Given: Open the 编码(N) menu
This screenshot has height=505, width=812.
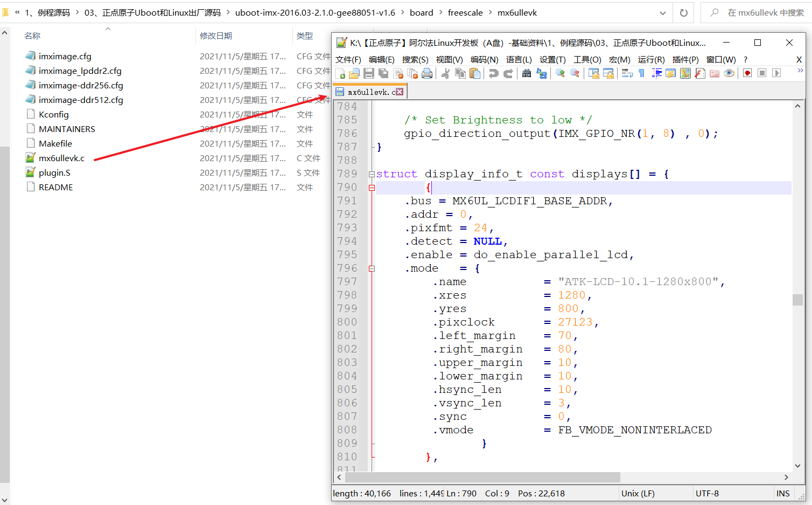Looking at the screenshot, I should (484, 59).
